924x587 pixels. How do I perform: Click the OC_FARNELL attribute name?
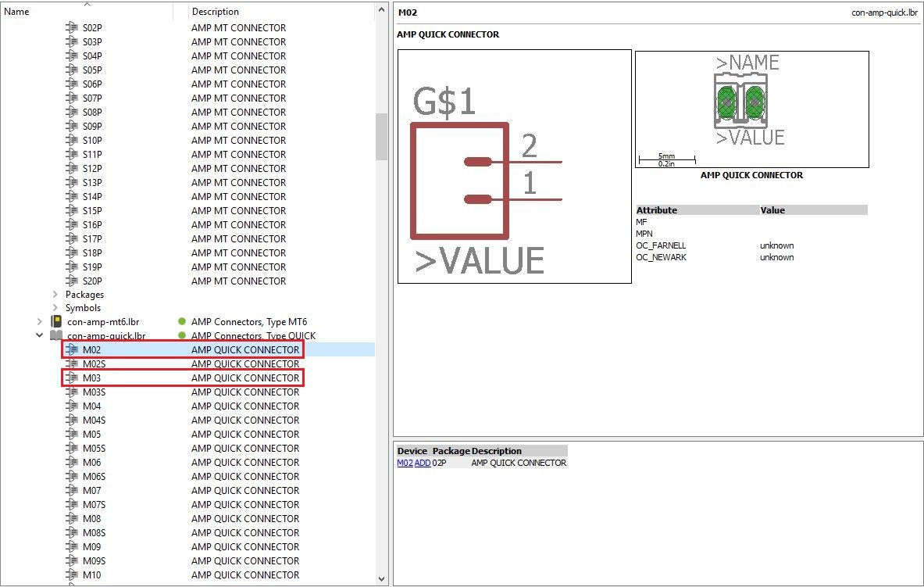(661, 245)
